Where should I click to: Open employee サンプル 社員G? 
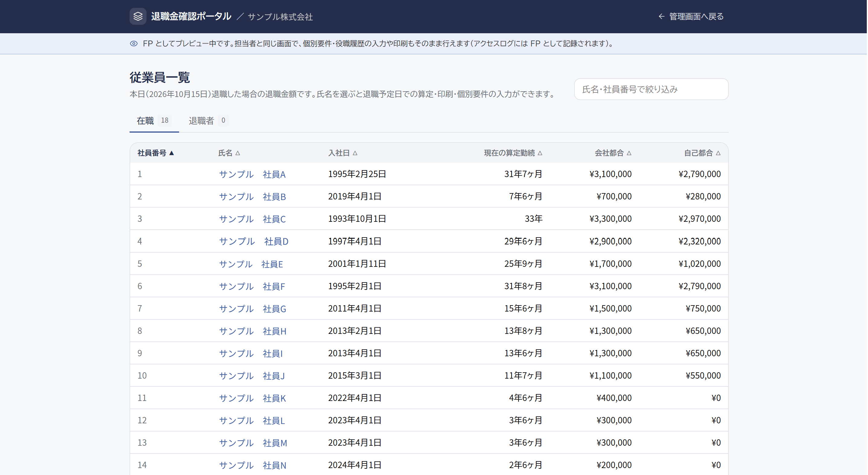click(x=253, y=309)
